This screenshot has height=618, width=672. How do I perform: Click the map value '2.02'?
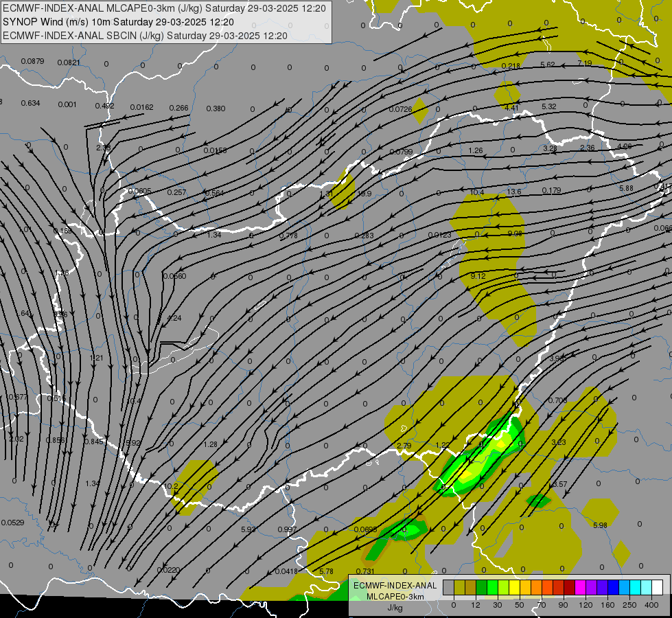coord(16,439)
